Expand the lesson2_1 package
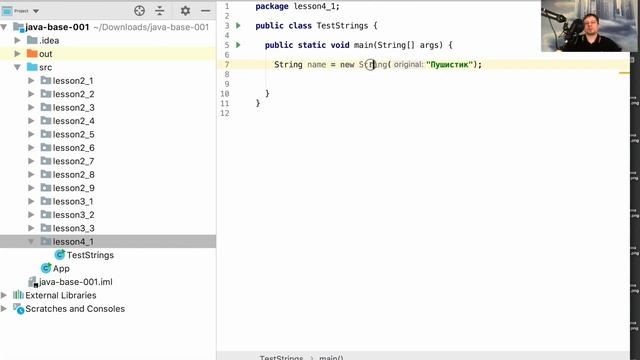 (x=31, y=81)
